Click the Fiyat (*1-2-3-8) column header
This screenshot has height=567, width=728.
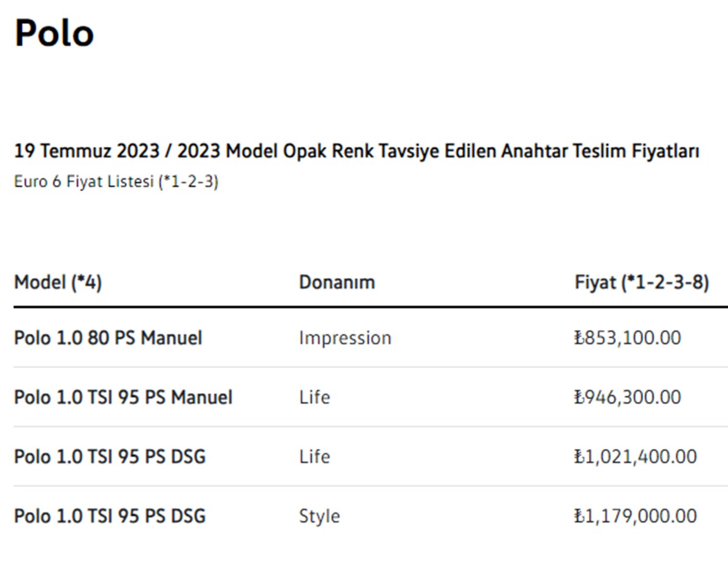click(x=641, y=282)
